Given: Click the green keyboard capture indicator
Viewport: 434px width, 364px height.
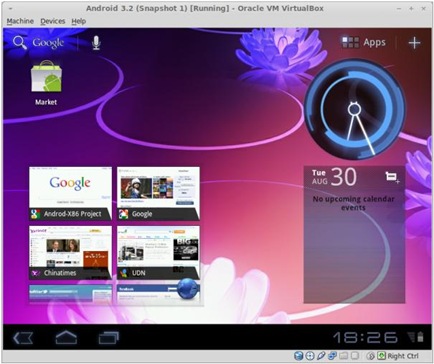Looking at the screenshot, I should click(x=382, y=356).
